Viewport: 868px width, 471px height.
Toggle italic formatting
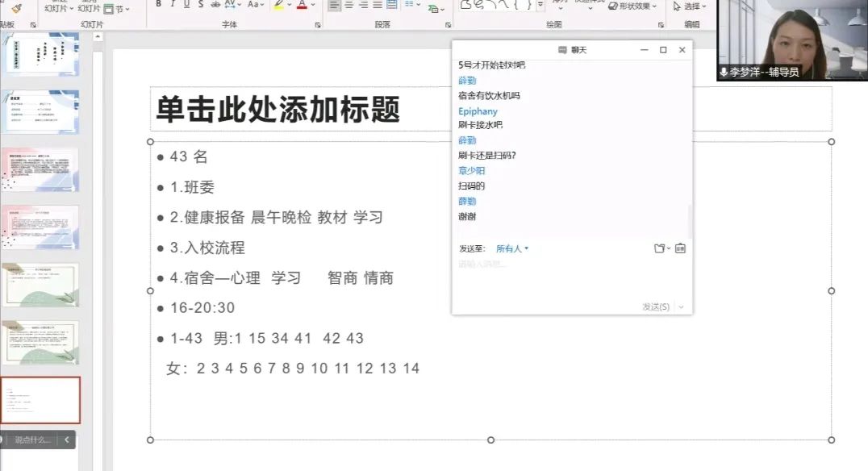(x=172, y=5)
